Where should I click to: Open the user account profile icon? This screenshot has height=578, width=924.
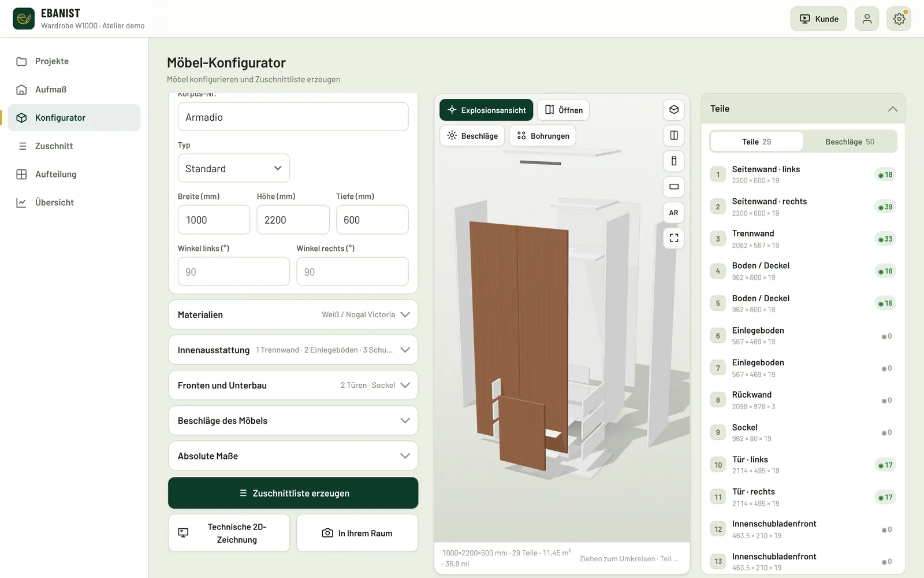click(867, 19)
